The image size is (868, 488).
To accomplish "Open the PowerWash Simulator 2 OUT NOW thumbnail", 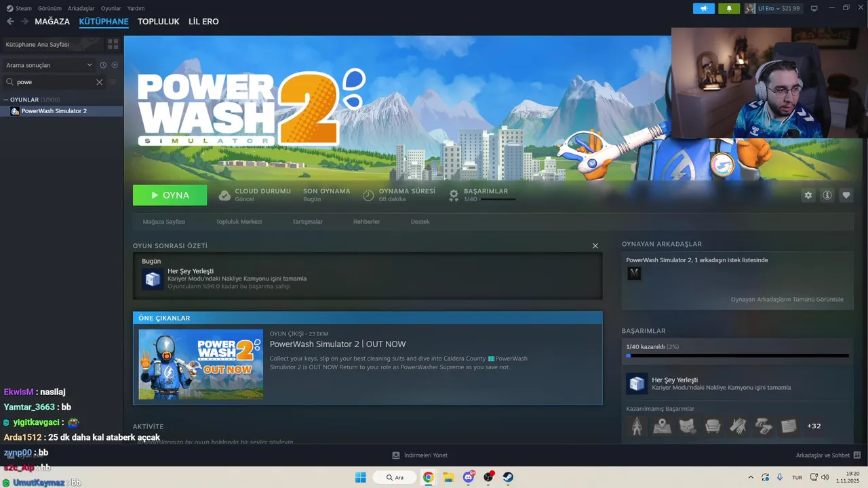I will coord(201,364).
